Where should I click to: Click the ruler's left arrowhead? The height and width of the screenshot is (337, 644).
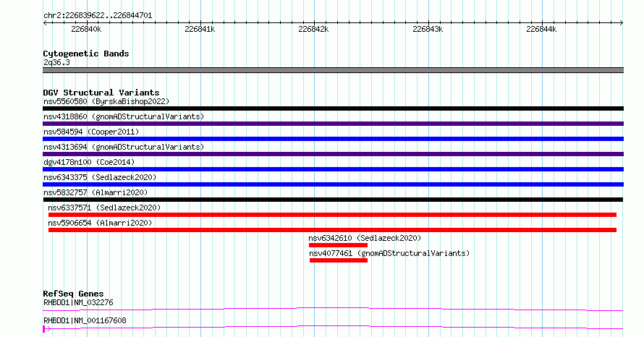tap(45, 23)
